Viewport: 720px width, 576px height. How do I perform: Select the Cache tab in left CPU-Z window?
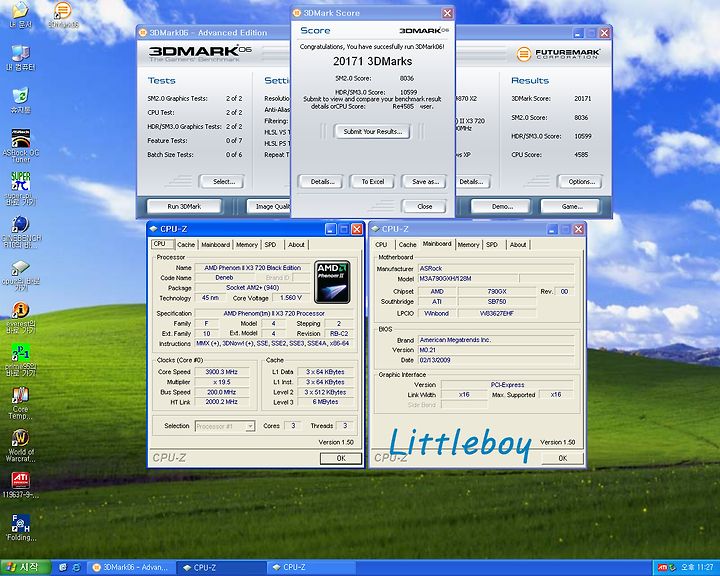click(x=186, y=245)
